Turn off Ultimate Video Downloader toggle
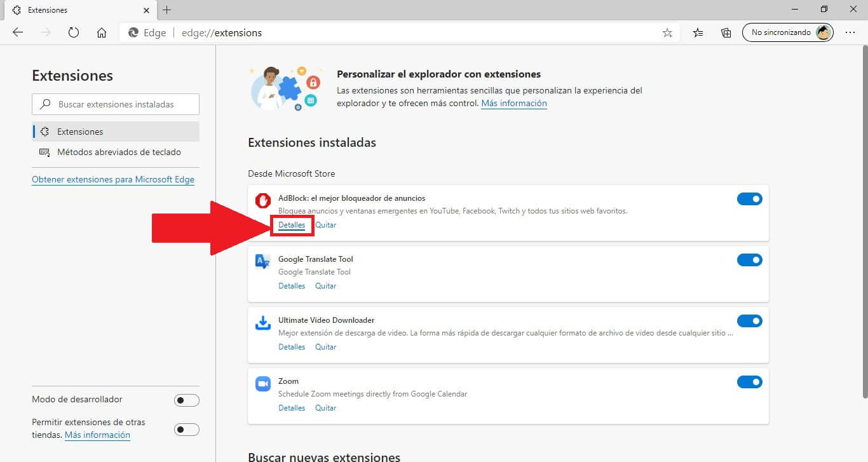868x462 pixels. pos(750,321)
